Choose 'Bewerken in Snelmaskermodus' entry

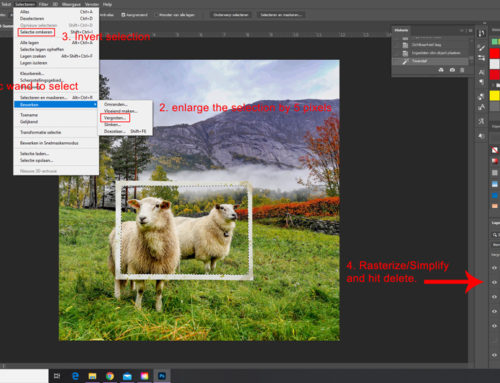tap(56, 143)
